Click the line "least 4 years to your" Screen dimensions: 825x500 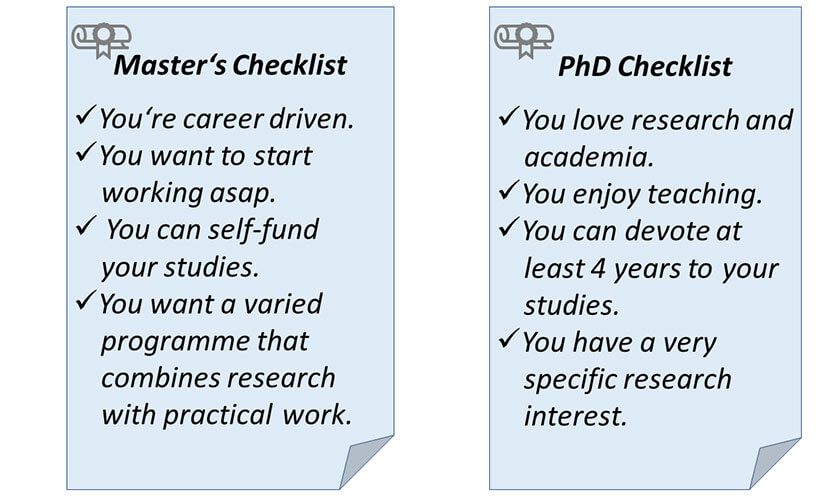[651, 268]
